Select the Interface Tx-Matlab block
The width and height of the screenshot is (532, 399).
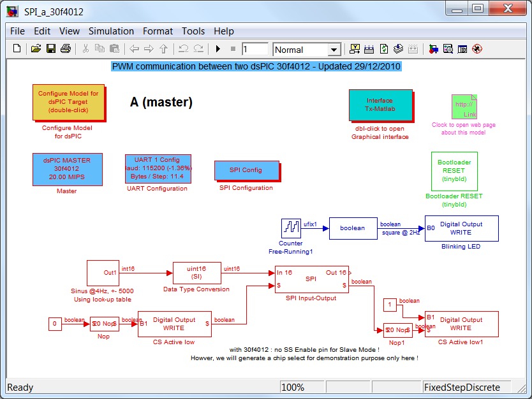pos(381,105)
